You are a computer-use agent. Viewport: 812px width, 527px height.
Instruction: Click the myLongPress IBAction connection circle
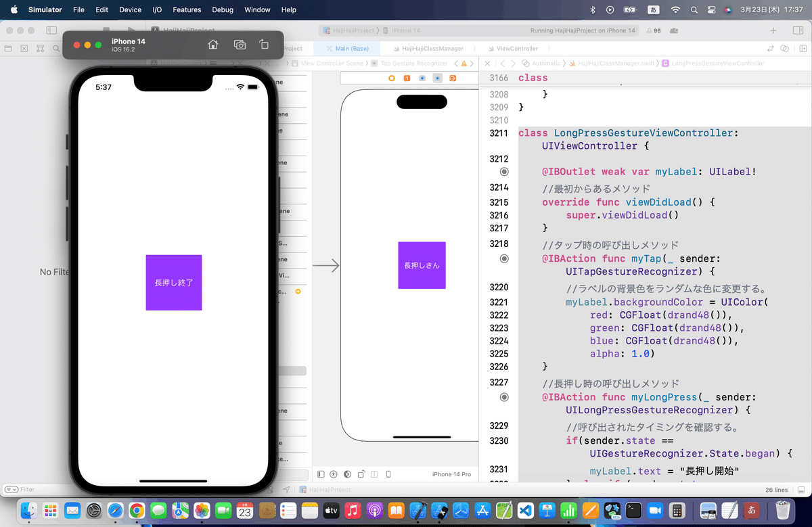click(504, 397)
